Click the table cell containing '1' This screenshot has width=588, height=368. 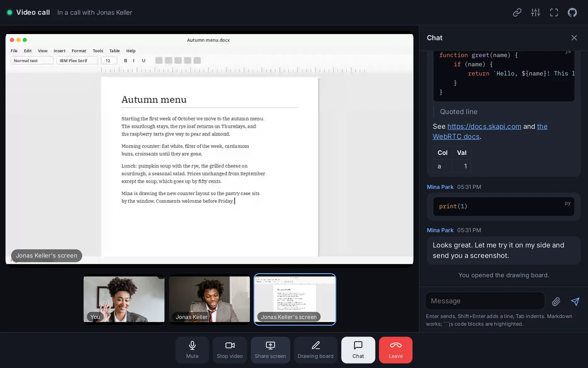[x=462, y=166]
